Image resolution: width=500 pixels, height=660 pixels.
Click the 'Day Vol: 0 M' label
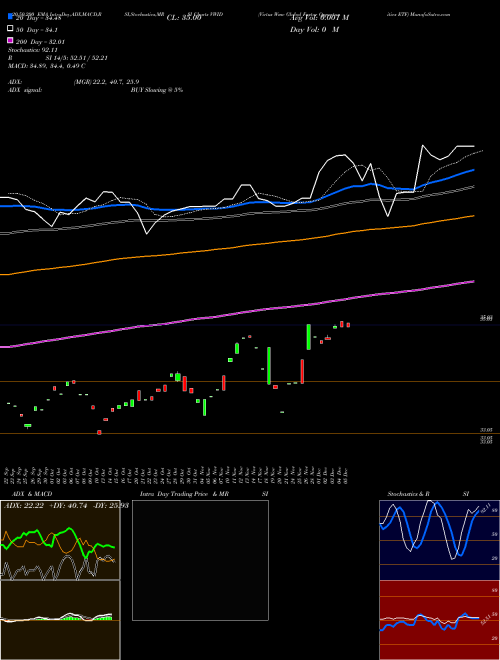[x=314, y=29]
